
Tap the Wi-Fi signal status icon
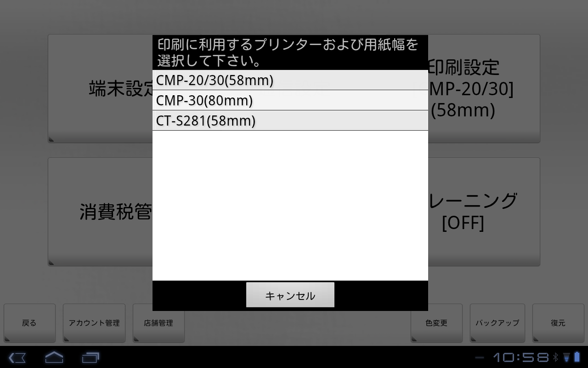point(566,357)
